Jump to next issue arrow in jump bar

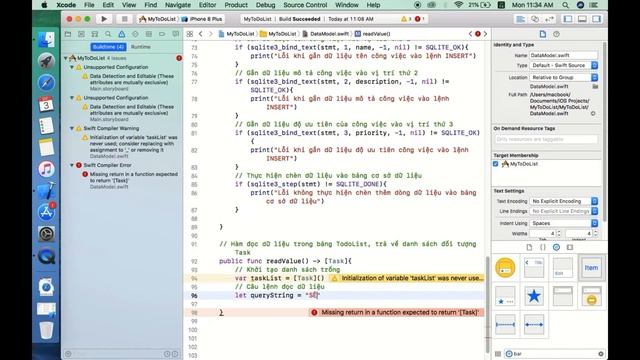(485, 34)
